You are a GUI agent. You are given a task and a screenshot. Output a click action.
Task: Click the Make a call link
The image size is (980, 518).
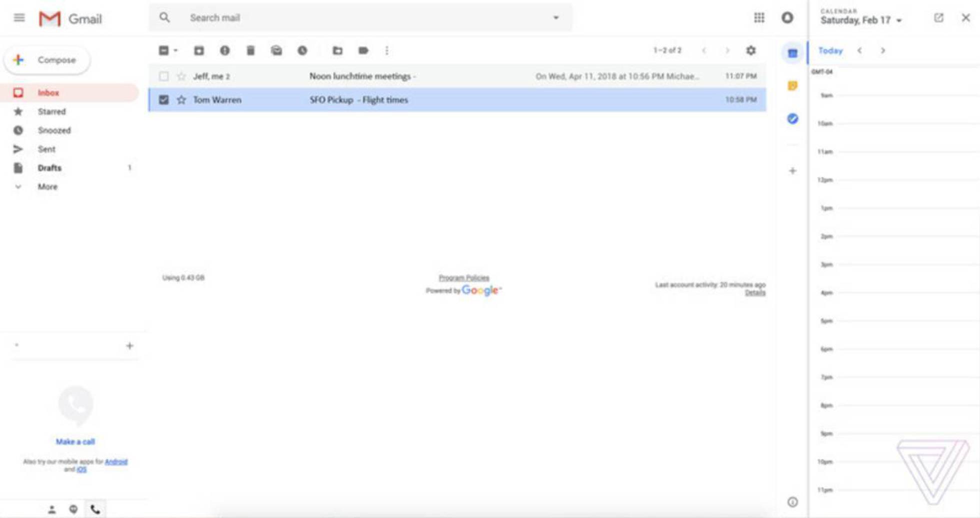(x=74, y=441)
